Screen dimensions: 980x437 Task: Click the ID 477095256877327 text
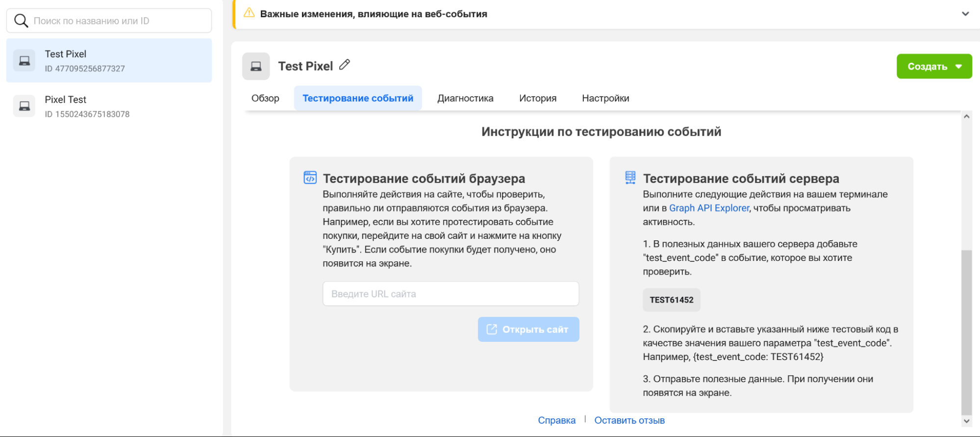click(x=85, y=69)
